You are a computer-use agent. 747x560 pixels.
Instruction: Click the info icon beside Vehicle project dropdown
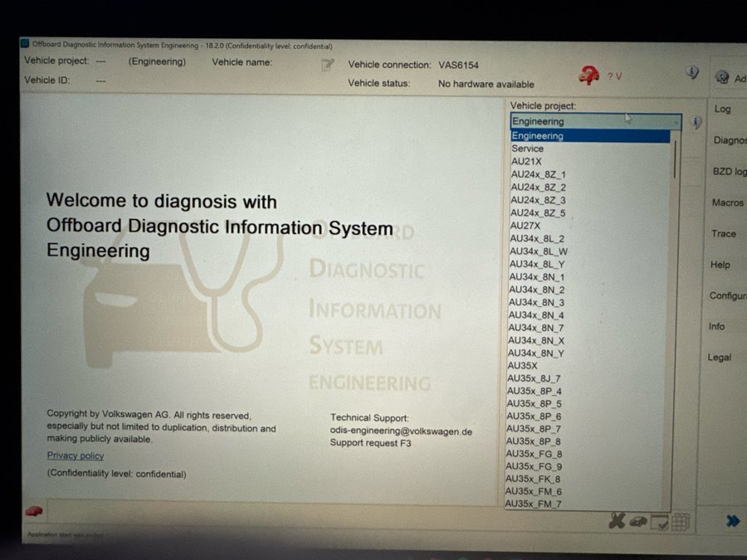tap(696, 123)
